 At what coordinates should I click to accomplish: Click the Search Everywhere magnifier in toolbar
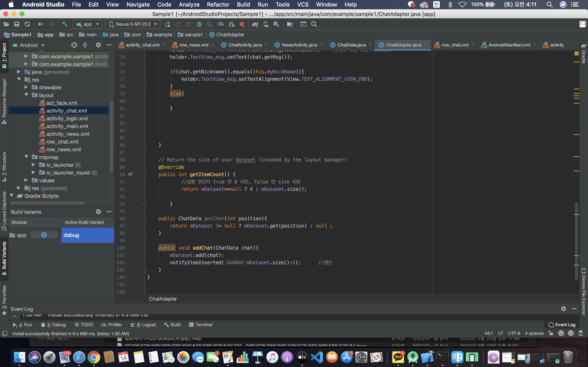(x=314, y=24)
